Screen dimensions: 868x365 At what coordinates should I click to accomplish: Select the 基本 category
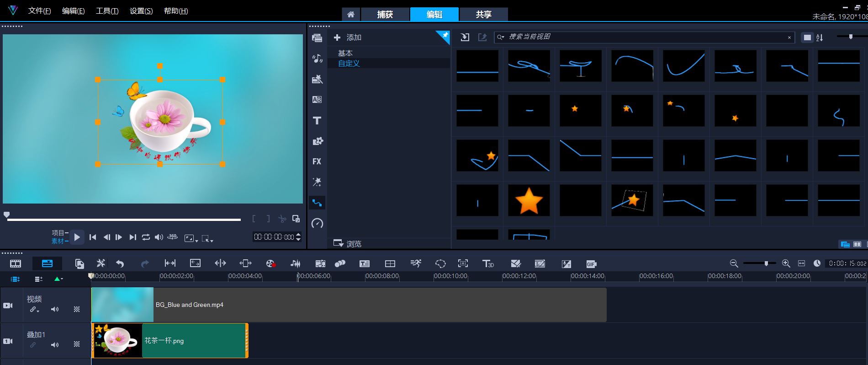[345, 53]
